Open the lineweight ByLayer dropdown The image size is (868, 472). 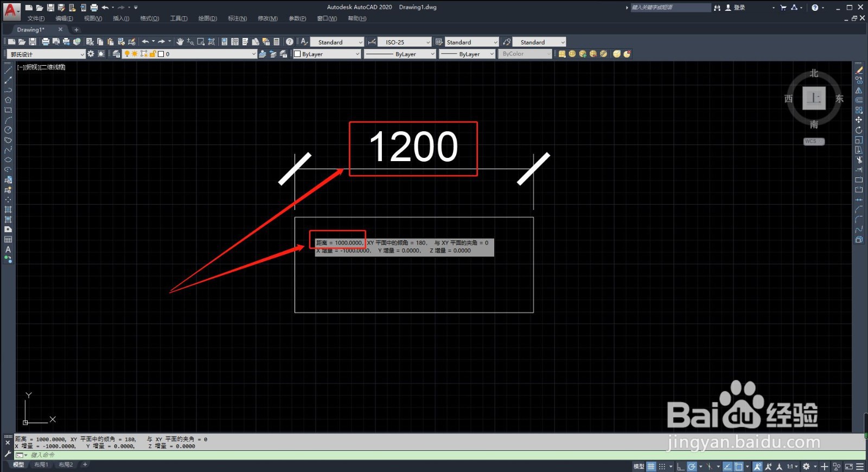coord(467,54)
